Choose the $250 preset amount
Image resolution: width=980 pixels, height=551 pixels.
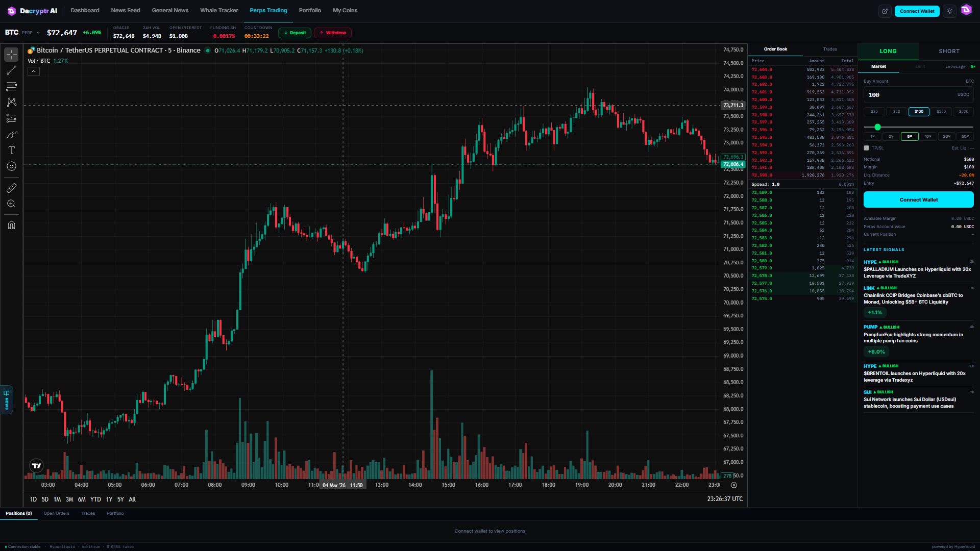point(941,111)
